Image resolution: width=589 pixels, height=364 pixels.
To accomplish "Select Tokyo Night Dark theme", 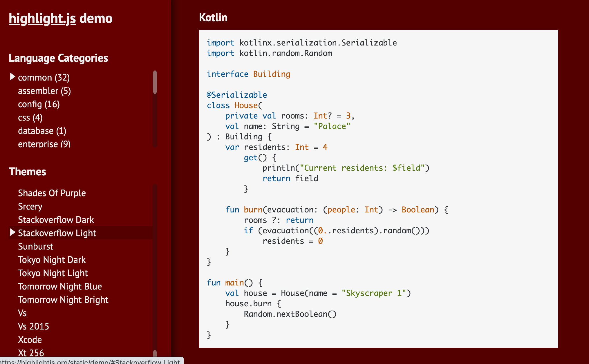I will point(52,260).
